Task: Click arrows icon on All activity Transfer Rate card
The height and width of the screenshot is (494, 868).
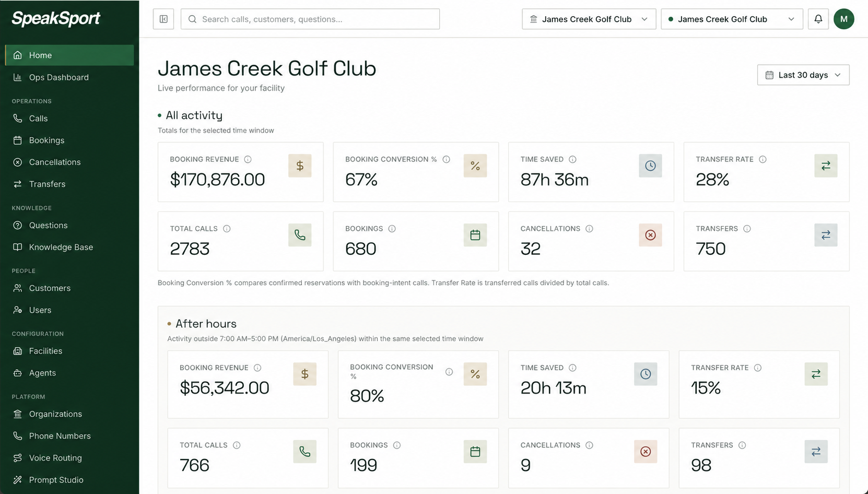Action: pyautogui.click(x=826, y=166)
